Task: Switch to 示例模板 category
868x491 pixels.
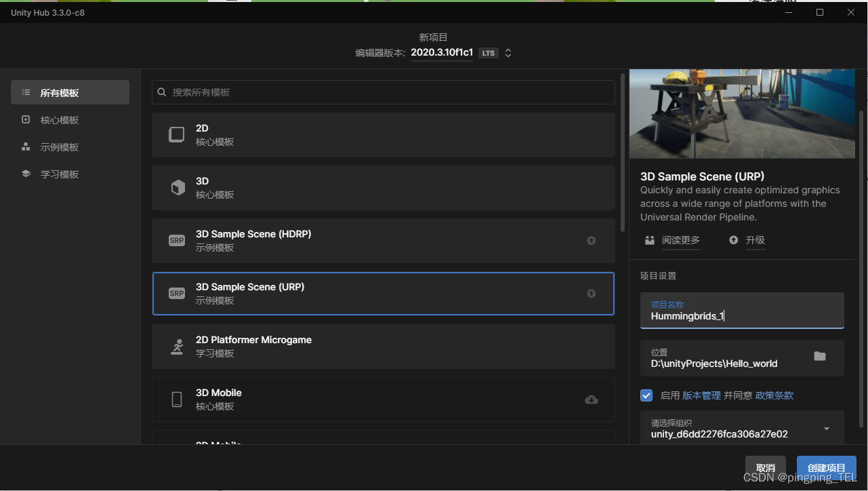Action: tap(70, 147)
